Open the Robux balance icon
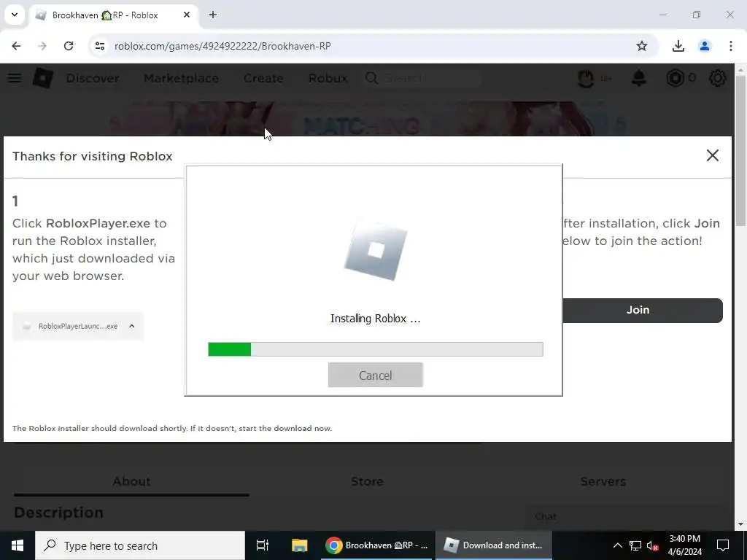 click(675, 78)
